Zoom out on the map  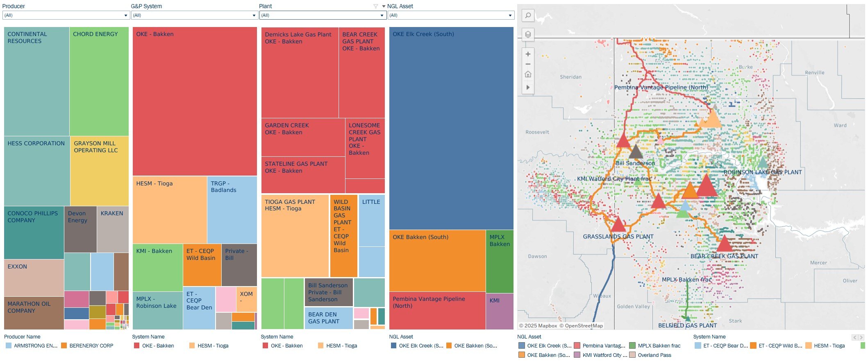(x=528, y=64)
